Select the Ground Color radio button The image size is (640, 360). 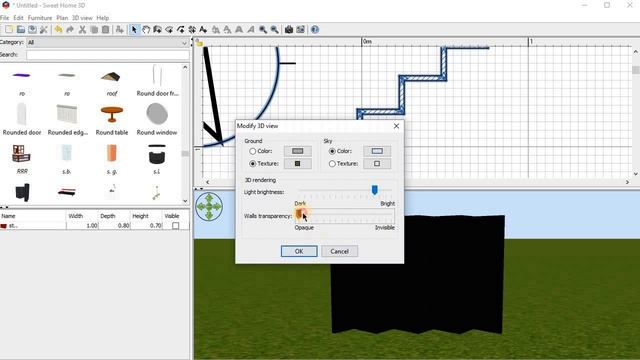coord(253,151)
